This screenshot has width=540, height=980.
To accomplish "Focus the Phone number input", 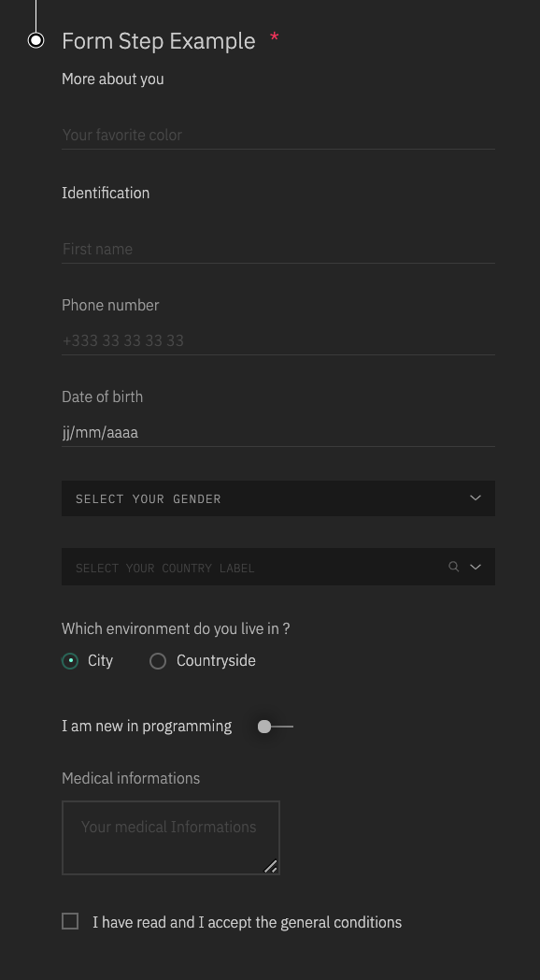I will coord(278,340).
